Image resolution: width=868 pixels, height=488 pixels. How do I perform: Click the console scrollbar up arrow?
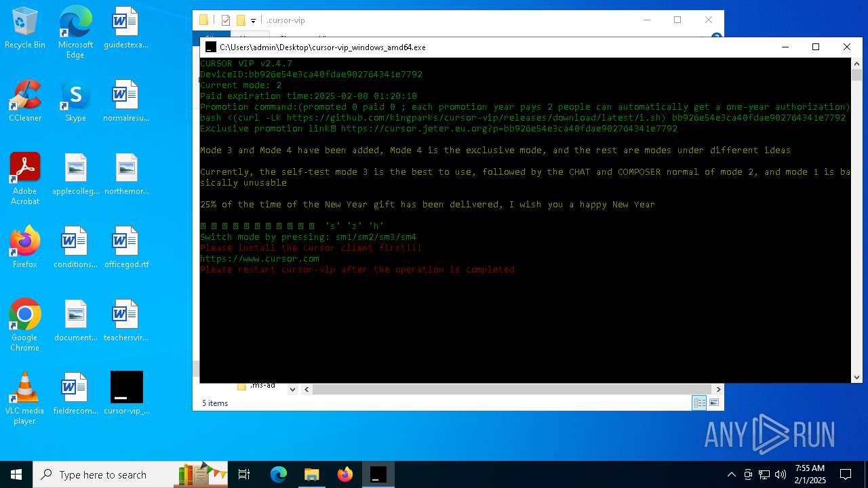pyautogui.click(x=856, y=63)
